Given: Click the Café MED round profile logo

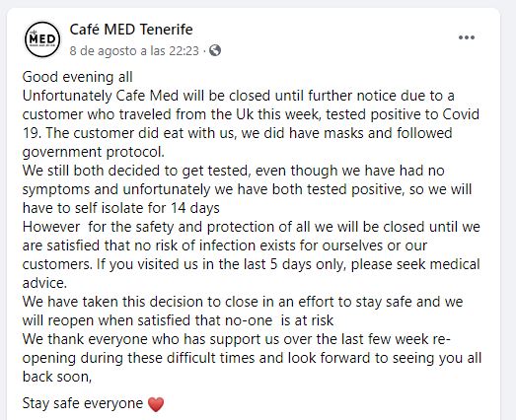Looking at the screenshot, I should 42,39.
